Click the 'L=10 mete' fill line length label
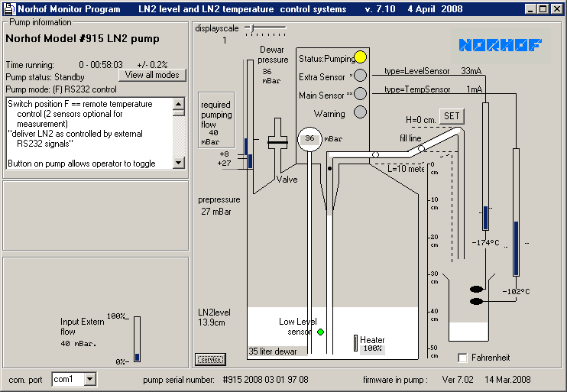 tap(406, 169)
